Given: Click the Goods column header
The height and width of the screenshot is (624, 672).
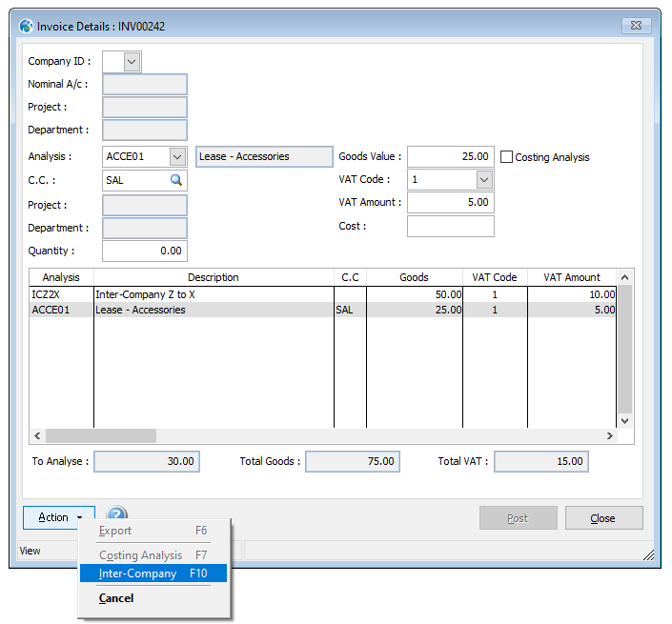Looking at the screenshot, I should 415,277.
